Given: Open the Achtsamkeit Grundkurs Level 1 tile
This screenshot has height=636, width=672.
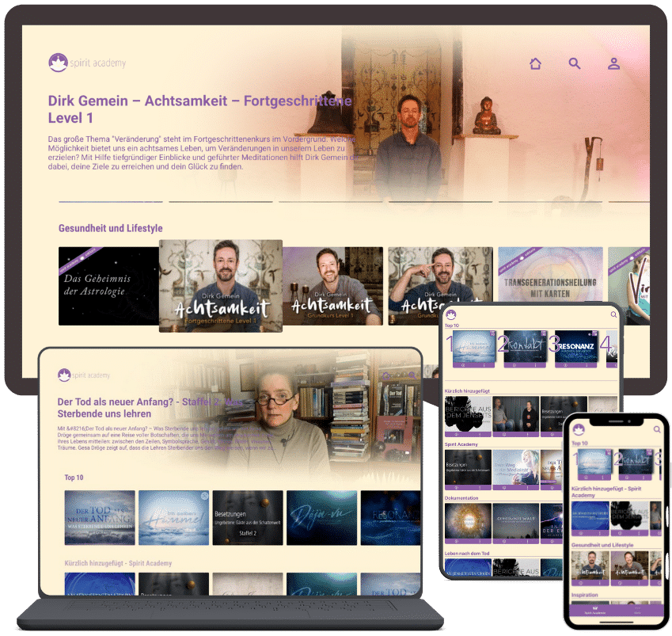Looking at the screenshot, I should [332, 286].
